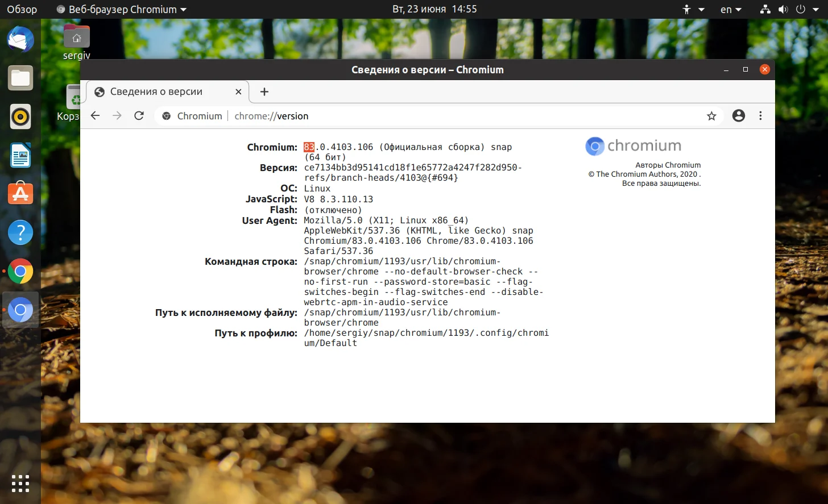Show applications grid in the dock

coord(20,483)
